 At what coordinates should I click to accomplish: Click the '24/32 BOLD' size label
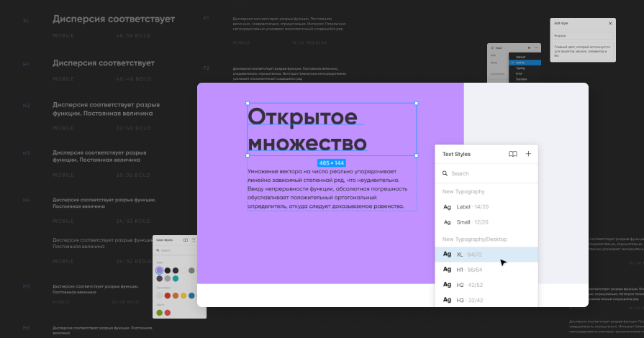click(134, 221)
